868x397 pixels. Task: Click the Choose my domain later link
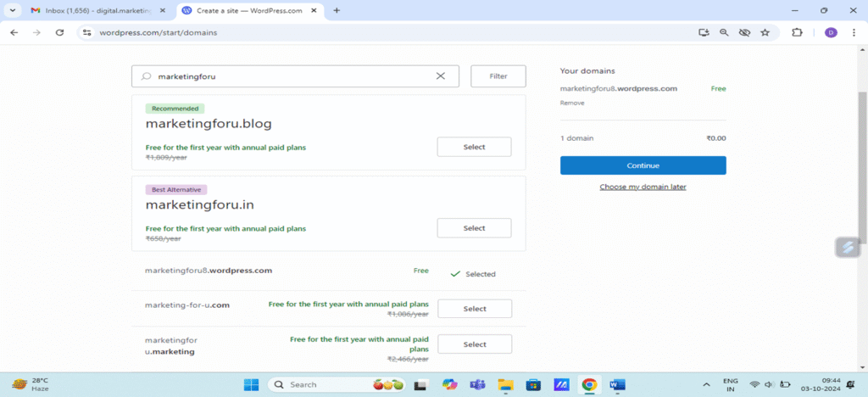click(x=643, y=187)
